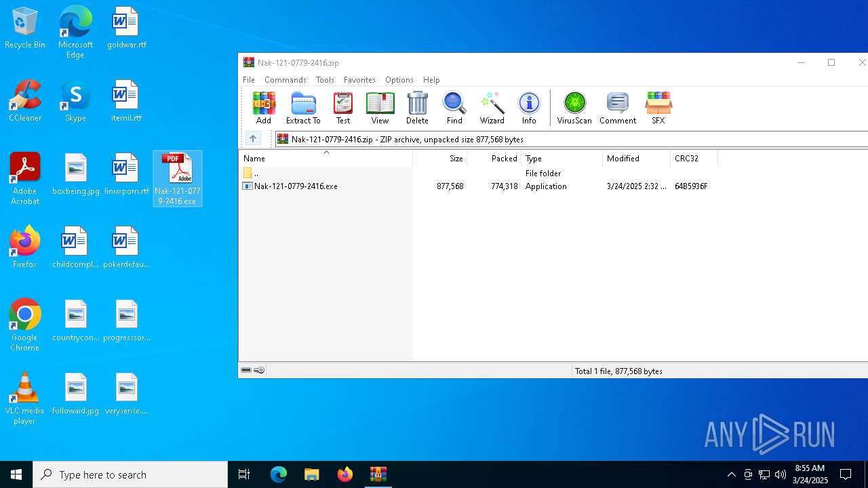
Task: Click the volume speaker tray icon
Action: pos(781,474)
